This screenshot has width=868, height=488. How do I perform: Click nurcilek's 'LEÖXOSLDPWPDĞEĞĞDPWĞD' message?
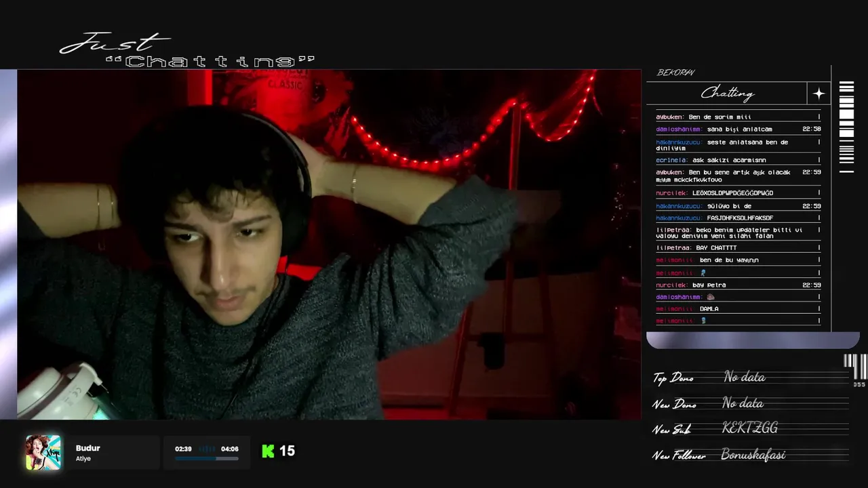point(732,193)
